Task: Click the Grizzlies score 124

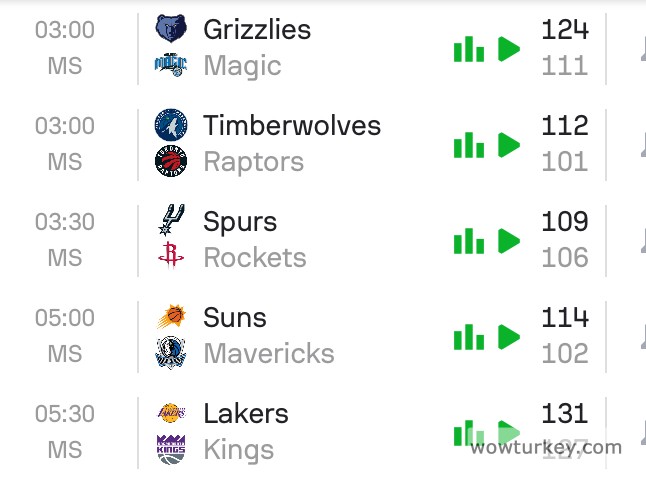Action: 565,30
